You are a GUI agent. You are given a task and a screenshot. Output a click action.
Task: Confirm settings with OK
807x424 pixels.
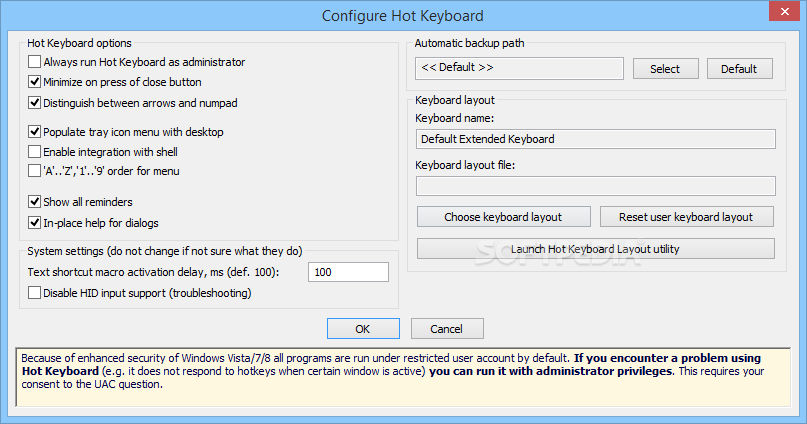pos(363,329)
